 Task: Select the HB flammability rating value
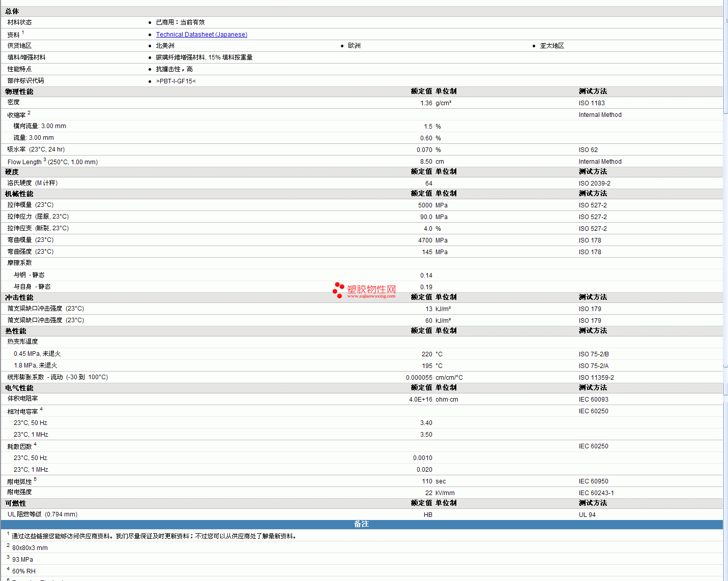428,515
